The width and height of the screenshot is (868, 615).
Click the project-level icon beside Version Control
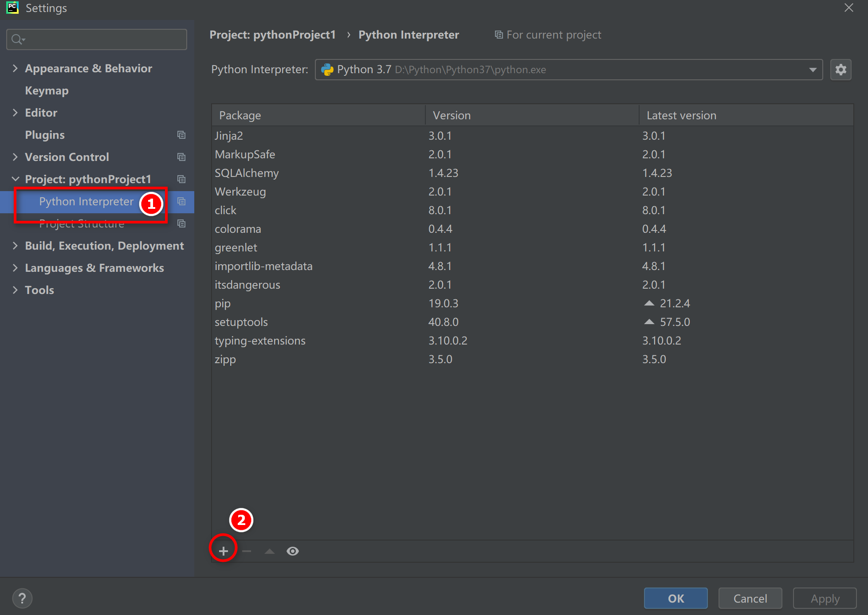coord(181,157)
